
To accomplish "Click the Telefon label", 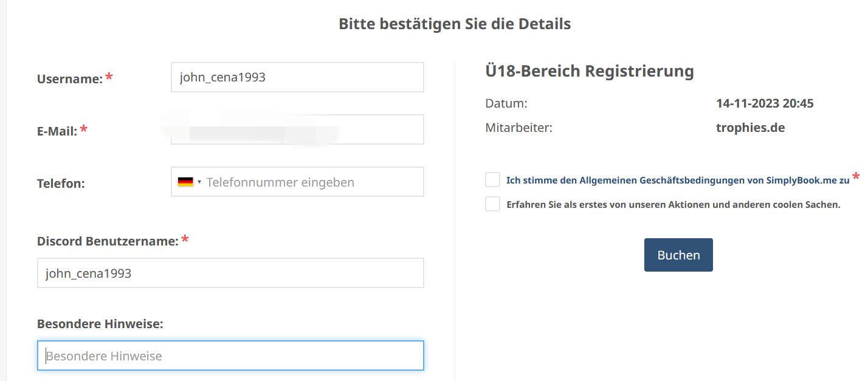I will (x=61, y=183).
